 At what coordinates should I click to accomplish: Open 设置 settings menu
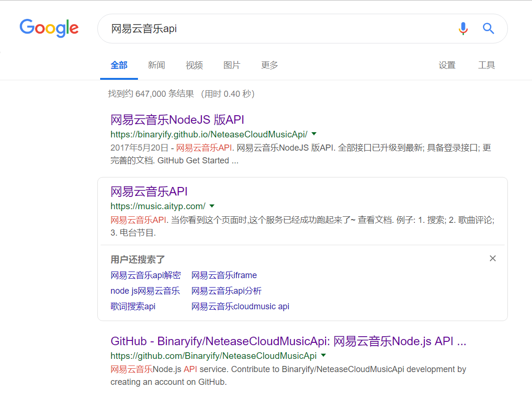tap(447, 65)
